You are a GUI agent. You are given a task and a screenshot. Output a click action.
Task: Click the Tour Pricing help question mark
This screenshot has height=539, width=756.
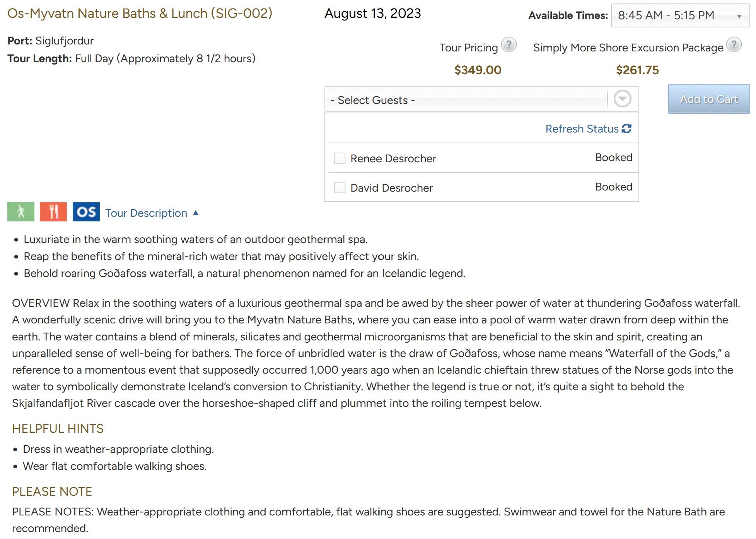pos(509,45)
